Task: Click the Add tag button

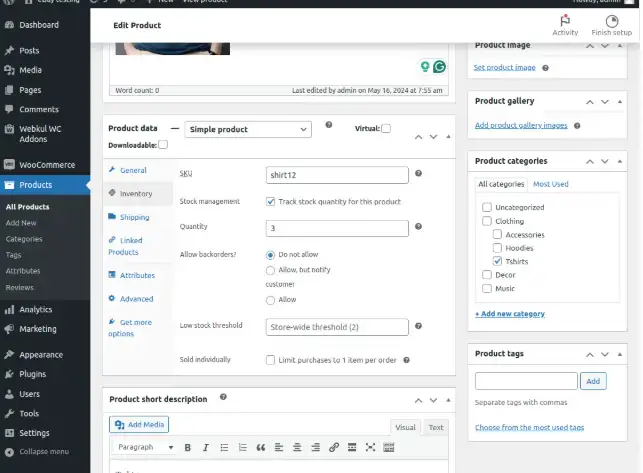Action: (594, 381)
